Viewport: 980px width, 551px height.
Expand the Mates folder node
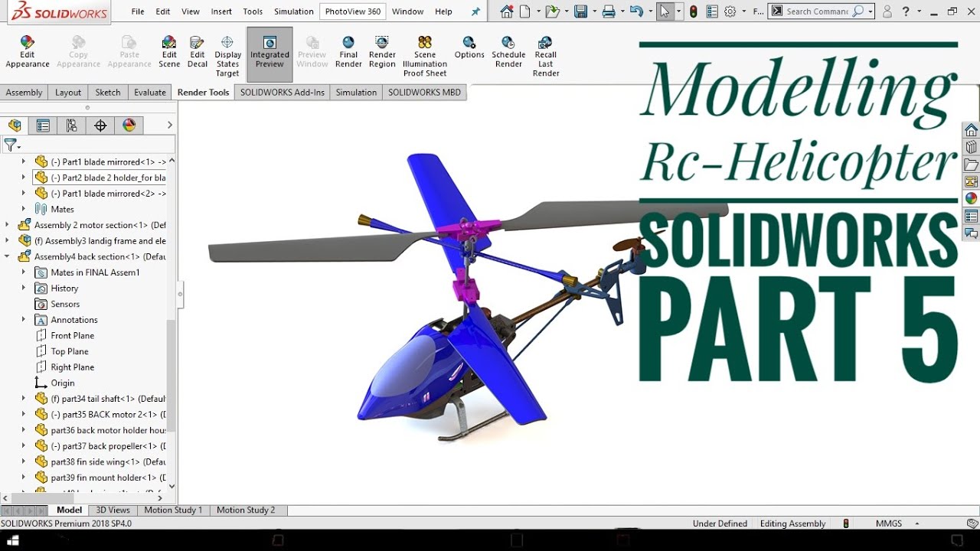click(24, 209)
